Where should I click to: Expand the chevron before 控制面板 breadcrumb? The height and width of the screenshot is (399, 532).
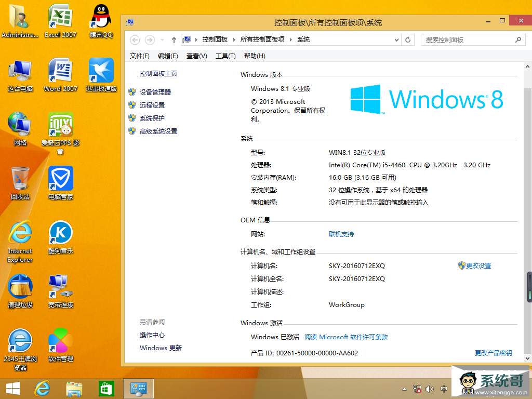click(x=196, y=39)
